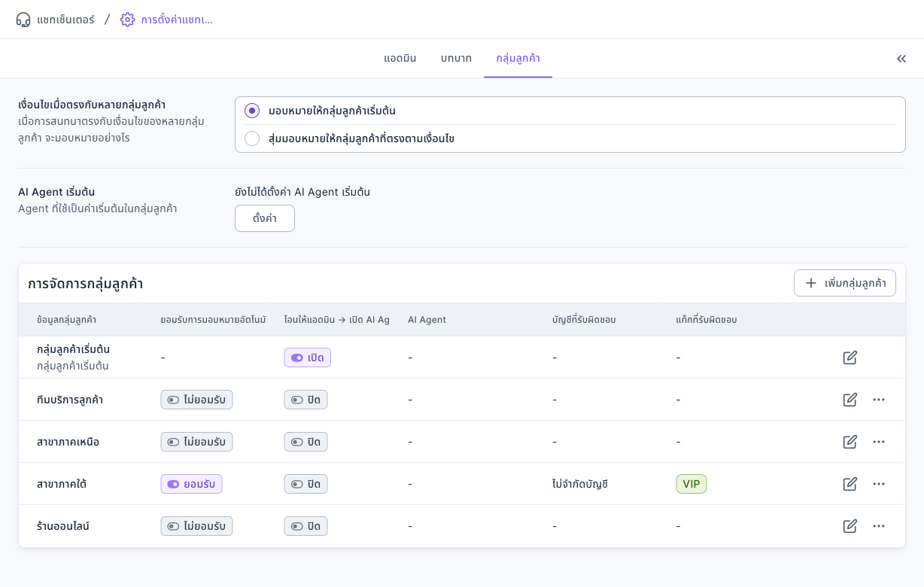Edit the สาขาภาคเหนือ group
This screenshot has width=924, height=587.
(x=850, y=442)
